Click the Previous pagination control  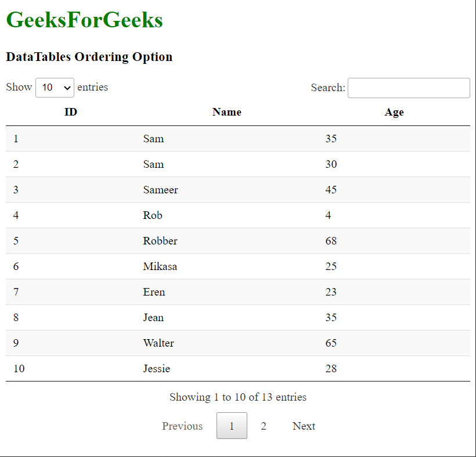point(182,426)
